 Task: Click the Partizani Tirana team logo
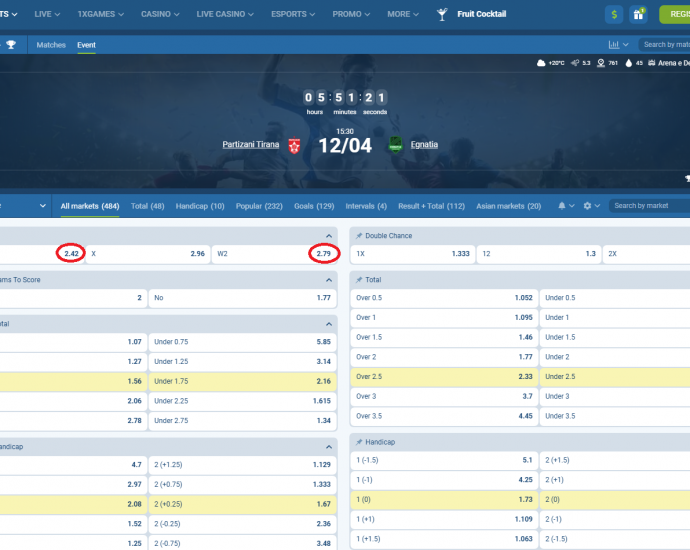[x=294, y=145]
